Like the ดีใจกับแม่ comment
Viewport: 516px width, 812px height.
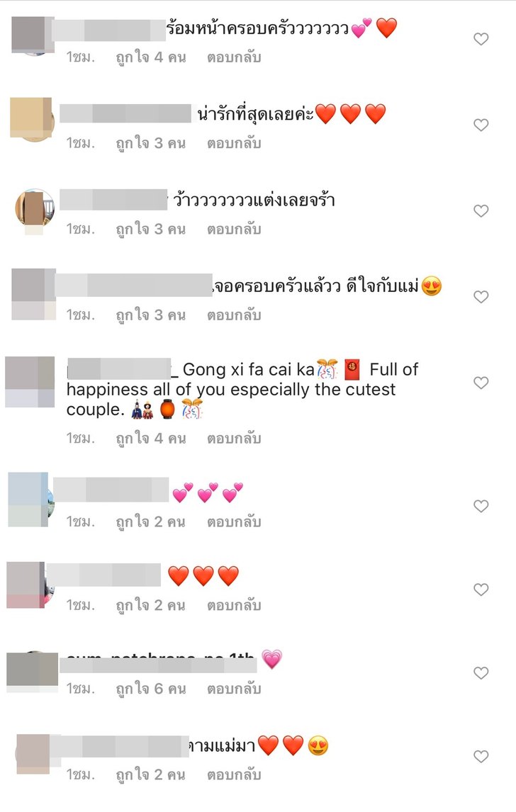click(481, 297)
